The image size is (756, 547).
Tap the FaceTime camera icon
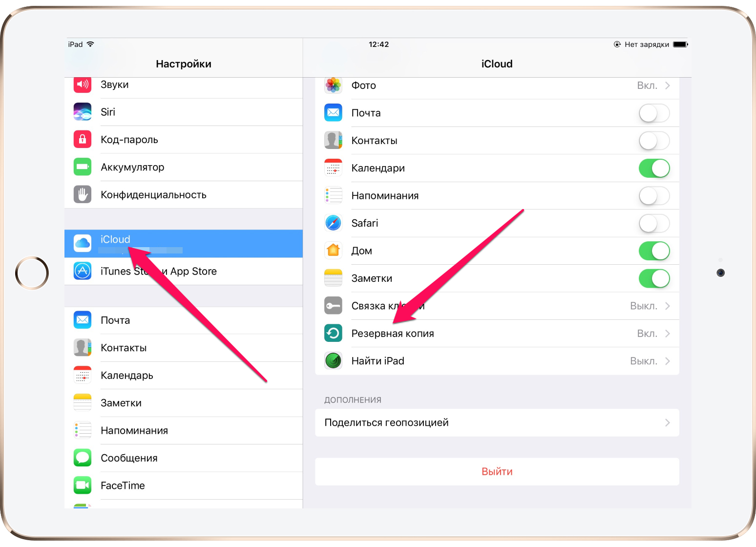click(83, 485)
